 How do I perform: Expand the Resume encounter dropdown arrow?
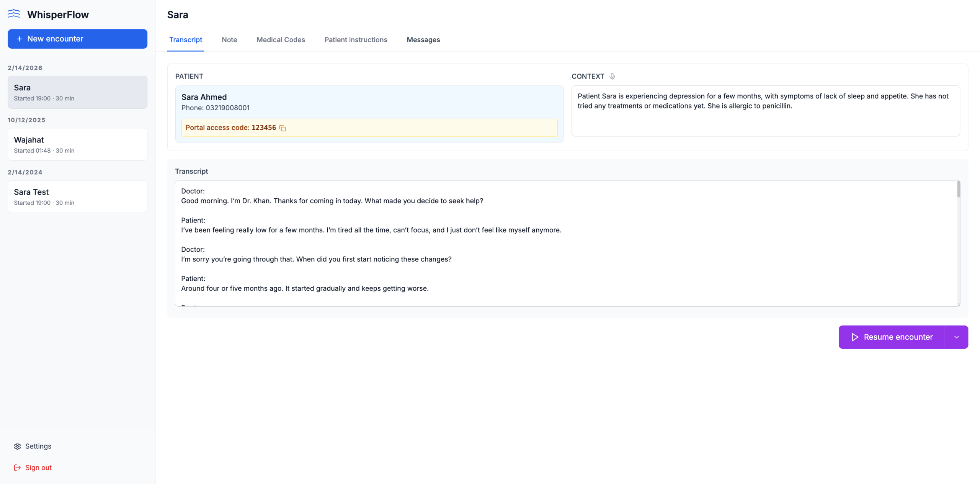(956, 337)
